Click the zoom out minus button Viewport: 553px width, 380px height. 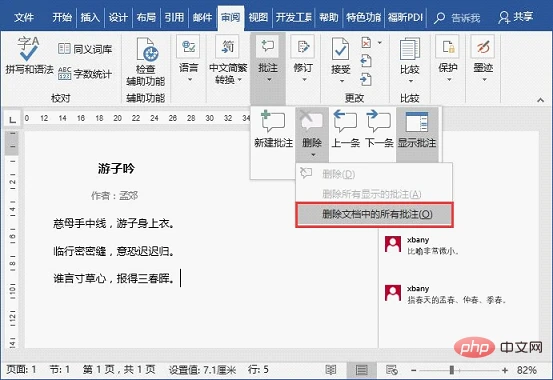[414, 370]
